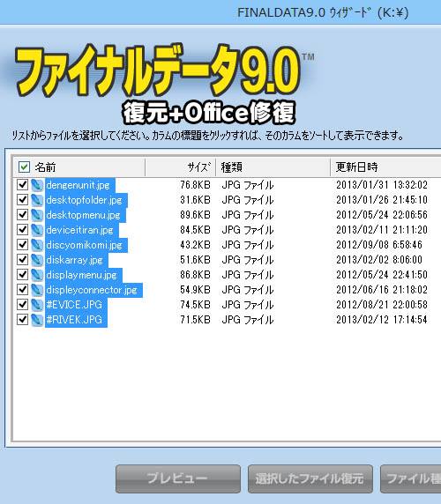Select file name discyomikomi.jpg
Image resolution: width=441 pixels, height=504 pixels.
(86, 245)
